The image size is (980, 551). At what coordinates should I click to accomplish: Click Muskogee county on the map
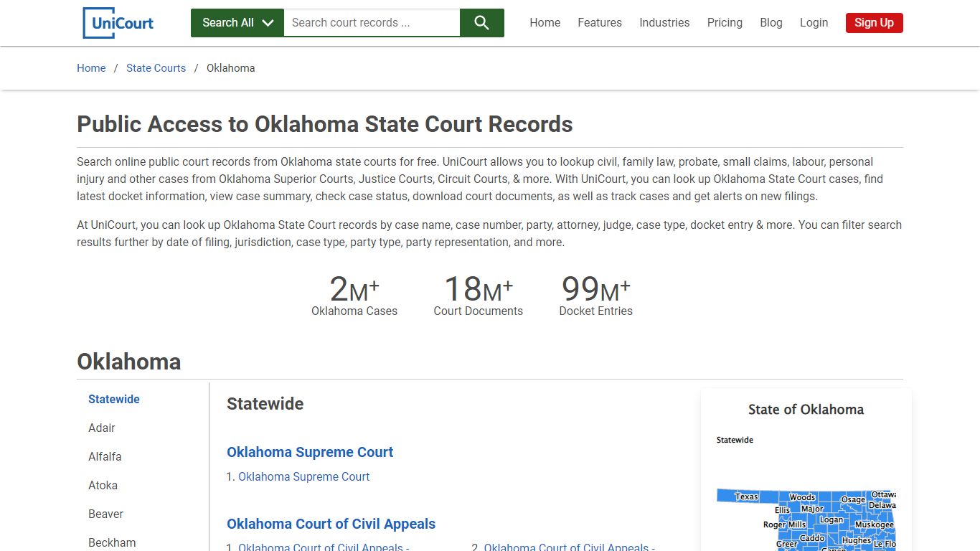(874, 525)
